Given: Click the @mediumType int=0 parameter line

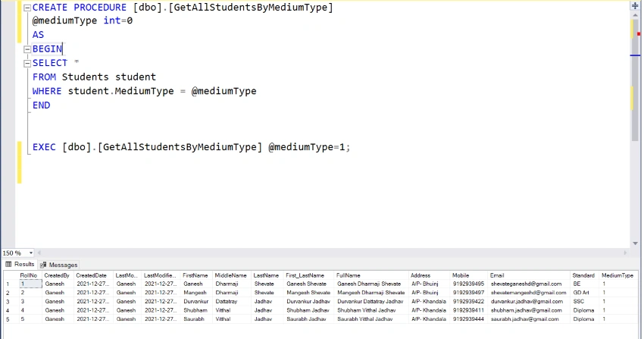Looking at the screenshot, I should pyautogui.click(x=83, y=20).
